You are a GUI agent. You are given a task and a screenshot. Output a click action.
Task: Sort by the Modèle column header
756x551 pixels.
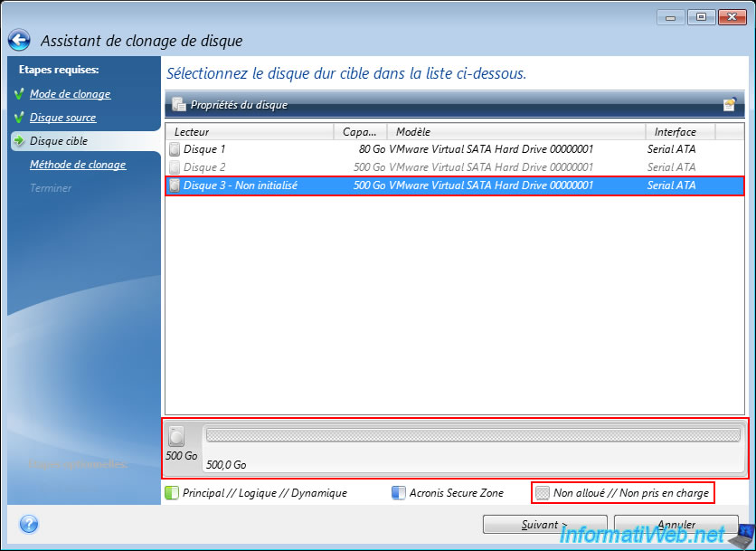pos(515,132)
